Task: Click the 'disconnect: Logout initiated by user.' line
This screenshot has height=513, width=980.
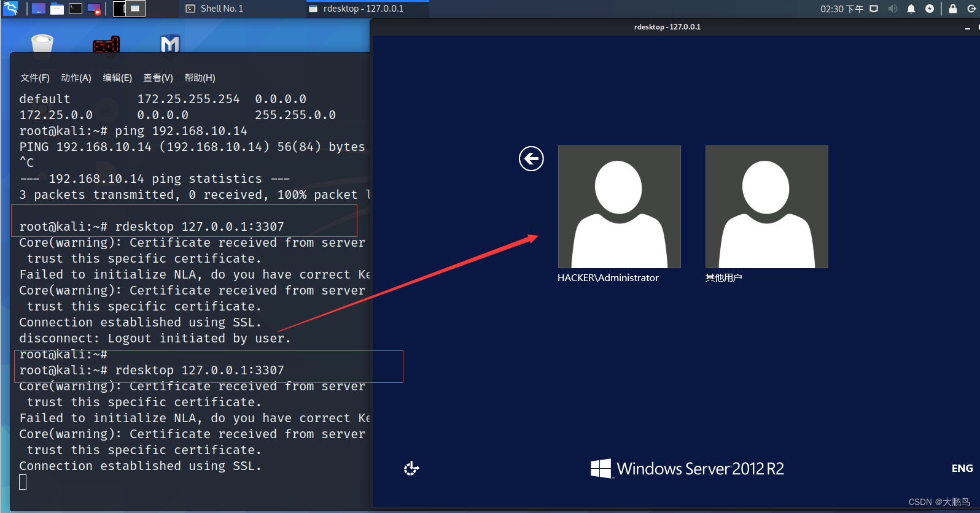Action: 155,338
